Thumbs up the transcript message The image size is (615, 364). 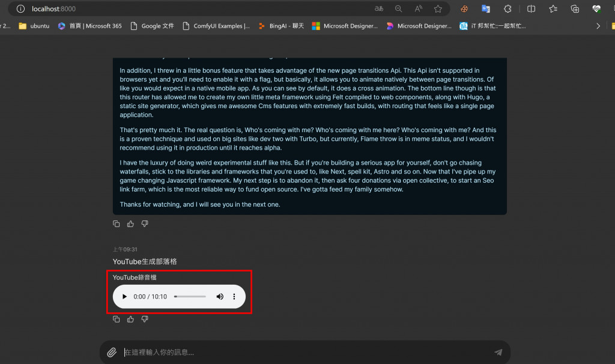pos(130,223)
